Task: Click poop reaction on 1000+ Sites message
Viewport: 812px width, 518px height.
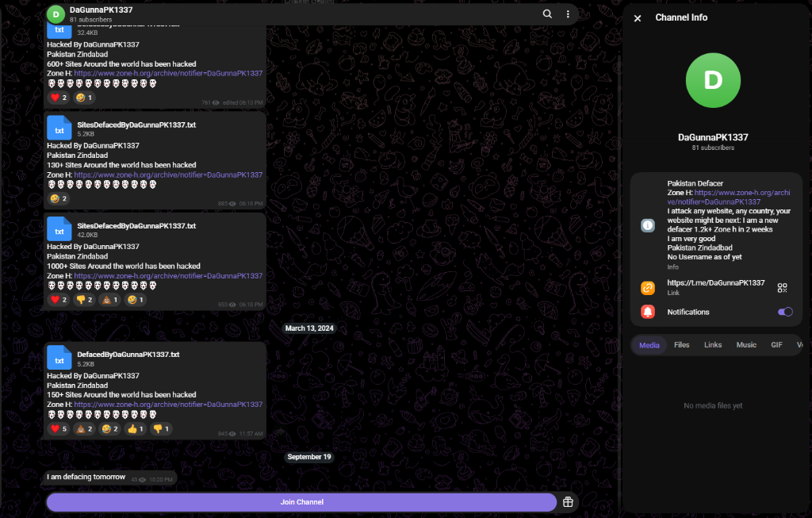Action: pos(109,299)
